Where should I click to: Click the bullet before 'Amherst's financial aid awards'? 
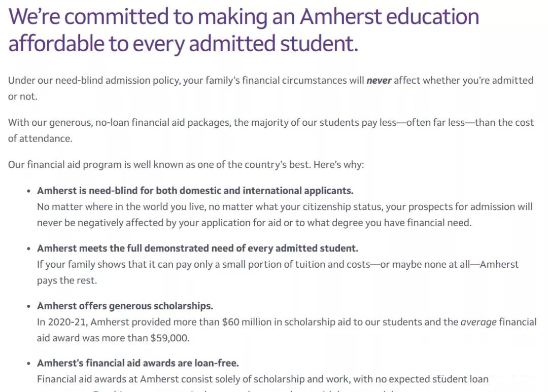click(28, 364)
